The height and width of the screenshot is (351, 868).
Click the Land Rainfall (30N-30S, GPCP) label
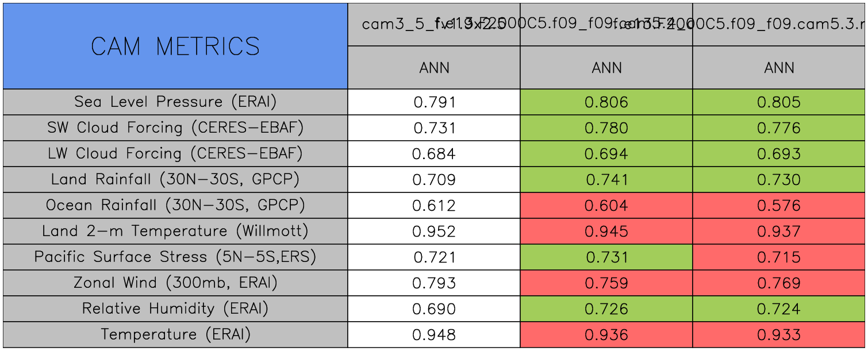[175, 180]
